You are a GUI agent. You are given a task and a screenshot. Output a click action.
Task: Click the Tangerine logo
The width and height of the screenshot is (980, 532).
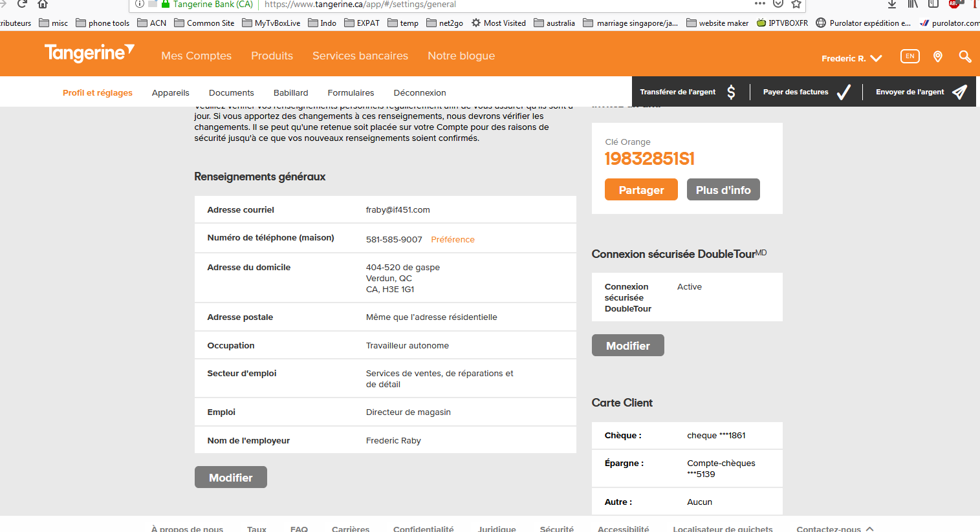coord(89,53)
